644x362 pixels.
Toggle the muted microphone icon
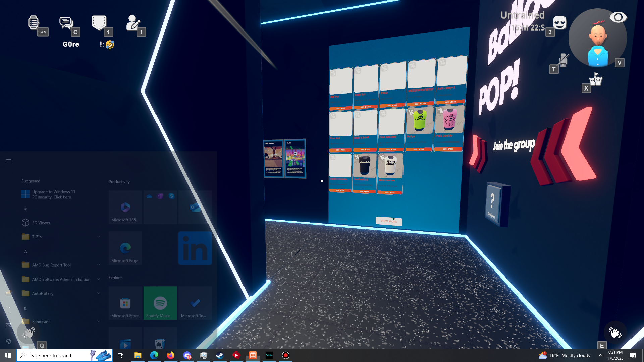pyautogui.click(x=563, y=60)
